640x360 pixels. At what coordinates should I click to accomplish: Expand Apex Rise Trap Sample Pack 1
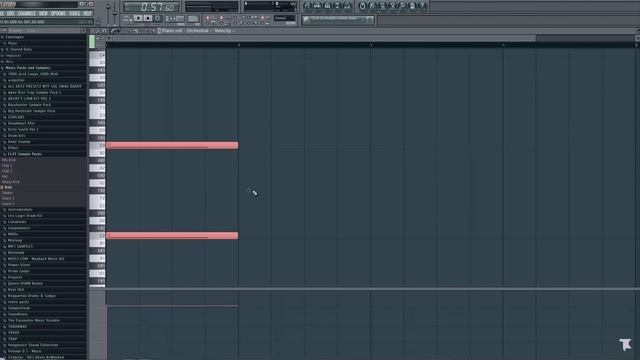pos(34,92)
